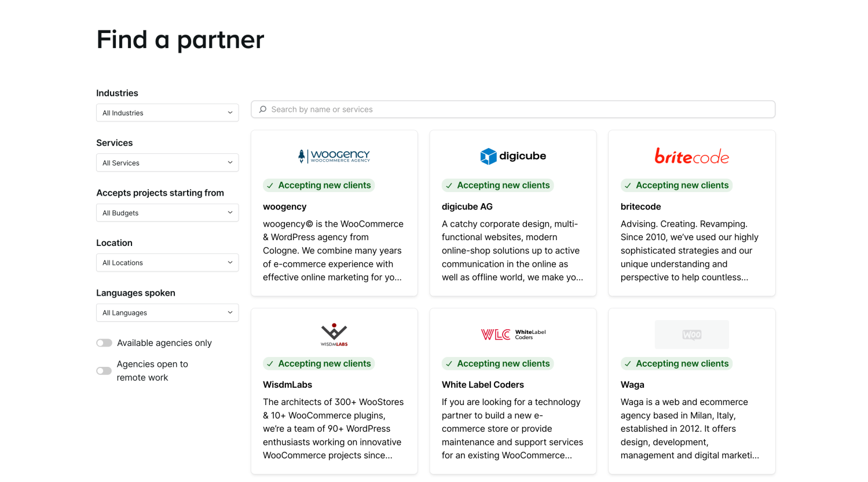Open the All Industries dropdown
The height and width of the screenshot is (482, 868).
(167, 113)
